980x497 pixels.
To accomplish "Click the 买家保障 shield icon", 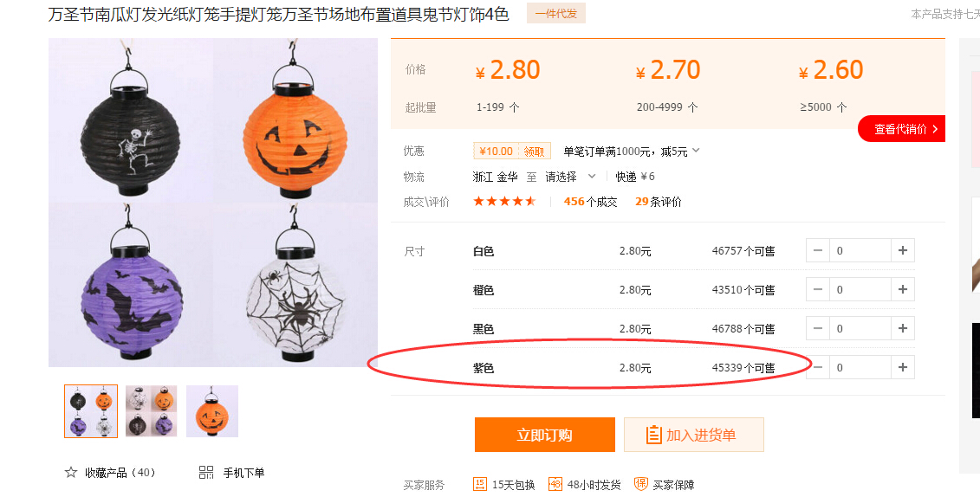I will coord(640,484).
